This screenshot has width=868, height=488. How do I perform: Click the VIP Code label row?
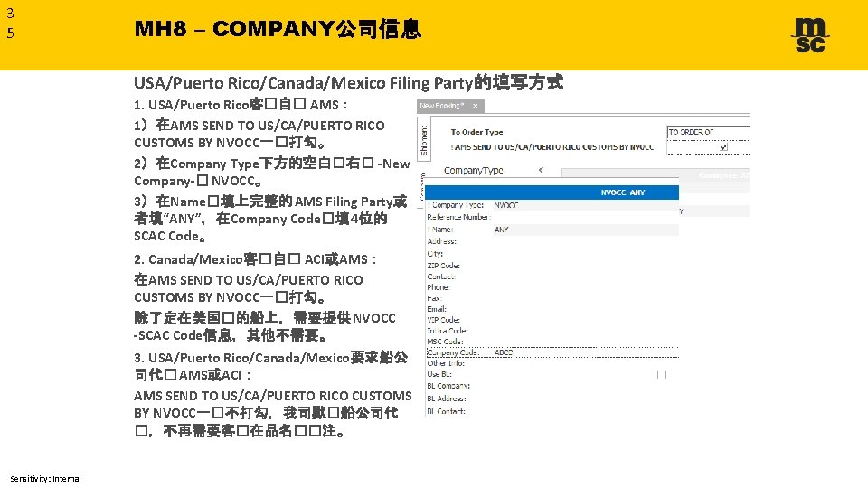443,320
